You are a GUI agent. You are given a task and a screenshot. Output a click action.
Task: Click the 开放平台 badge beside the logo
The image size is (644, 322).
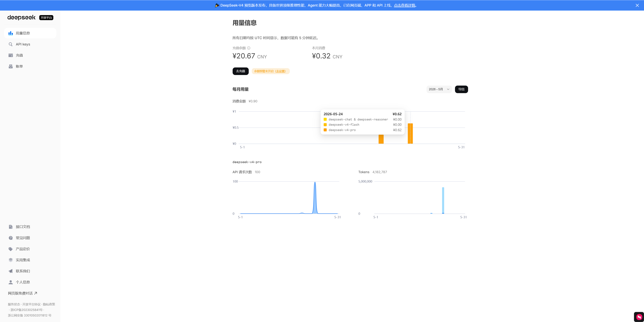46,17
